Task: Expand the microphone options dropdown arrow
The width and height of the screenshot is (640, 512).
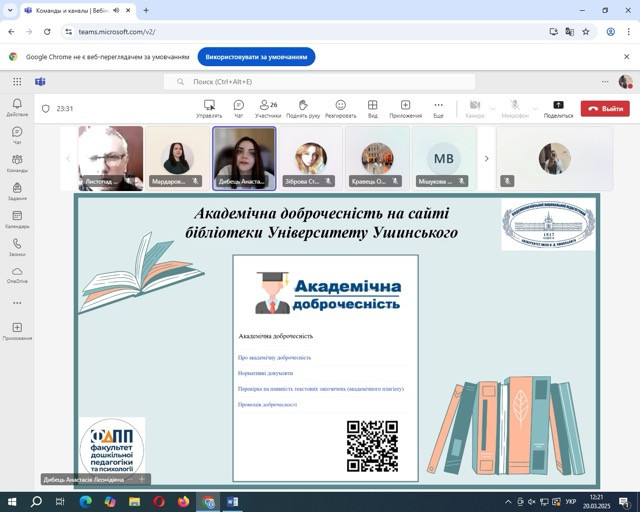Action: 534,108
